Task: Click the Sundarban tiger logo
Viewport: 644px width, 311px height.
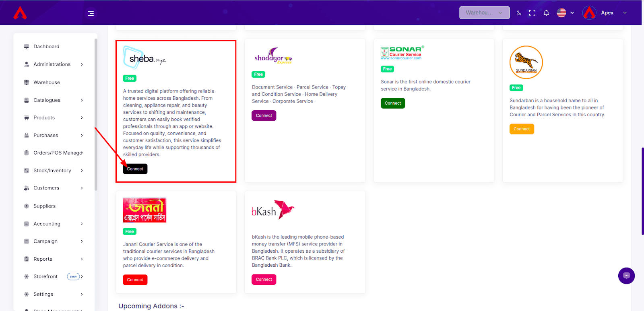Action: click(x=526, y=62)
